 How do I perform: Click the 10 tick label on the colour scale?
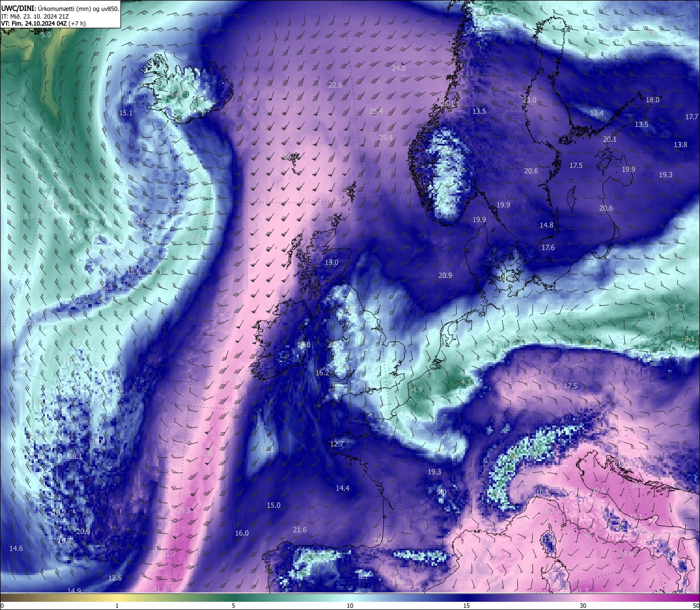pos(349,606)
